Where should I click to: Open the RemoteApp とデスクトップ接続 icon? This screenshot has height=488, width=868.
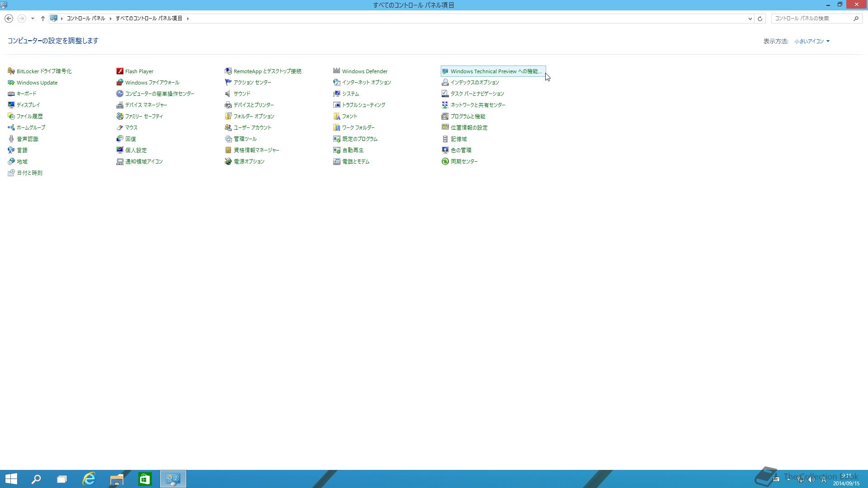[228, 71]
